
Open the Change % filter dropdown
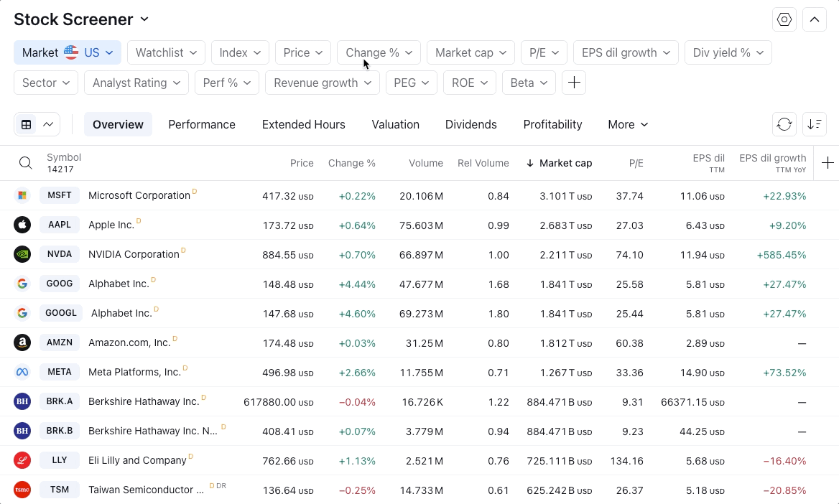coord(379,52)
